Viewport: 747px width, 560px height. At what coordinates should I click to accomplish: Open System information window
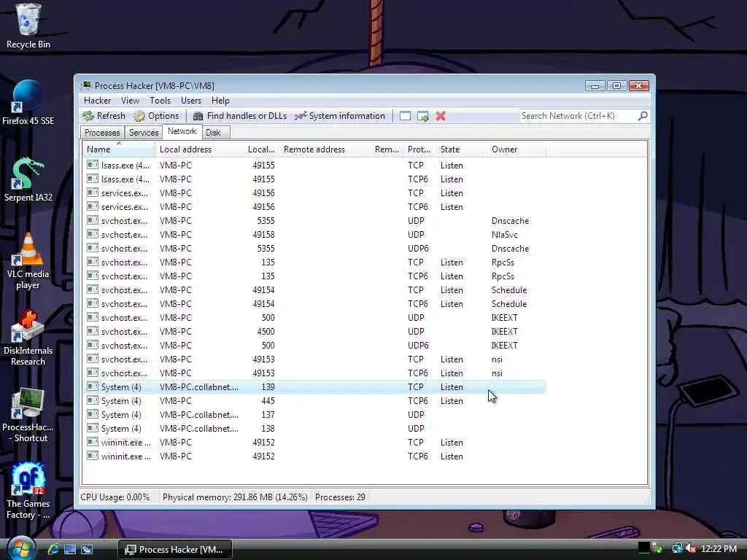tap(340, 116)
